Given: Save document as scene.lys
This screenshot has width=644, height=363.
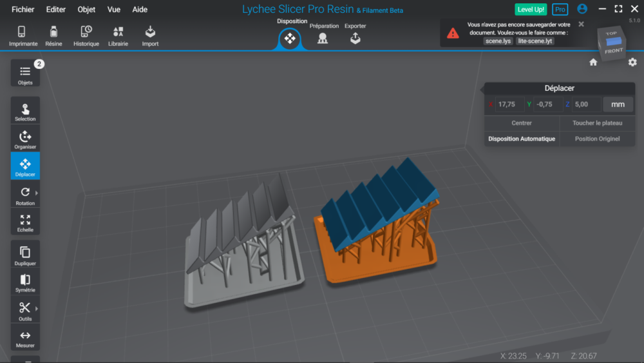Looking at the screenshot, I should point(498,41).
